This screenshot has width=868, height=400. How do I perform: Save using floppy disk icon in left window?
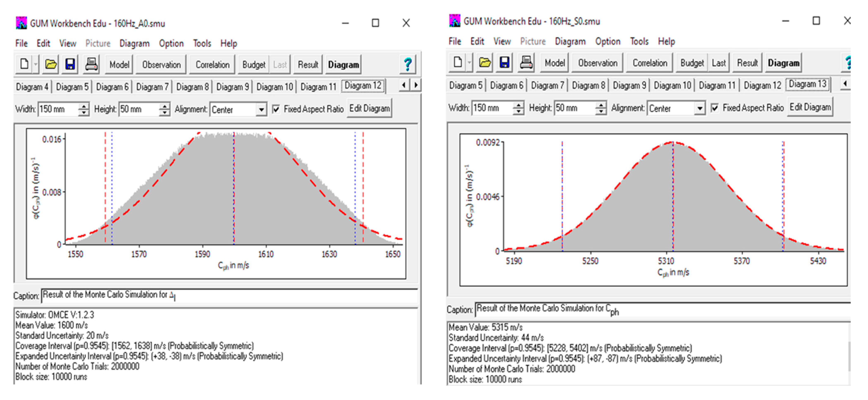(x=70, y=64)
